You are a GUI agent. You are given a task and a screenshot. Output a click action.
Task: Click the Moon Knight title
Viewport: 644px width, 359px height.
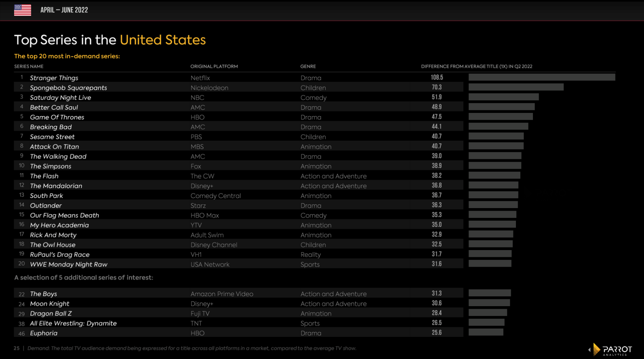pos(50,303)
